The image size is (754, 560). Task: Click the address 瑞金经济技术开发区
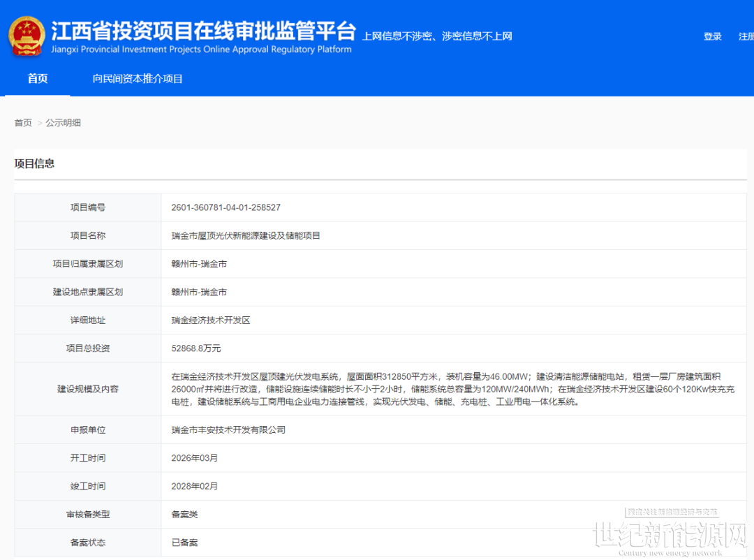(210, 320)
